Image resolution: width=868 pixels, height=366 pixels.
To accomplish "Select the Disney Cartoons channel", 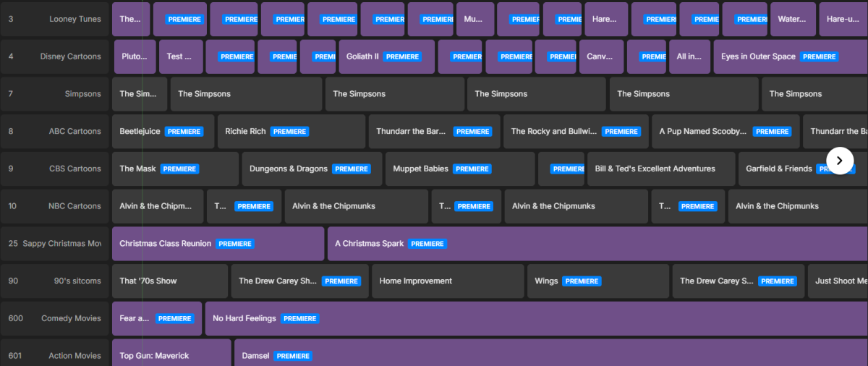I will (55, 56).
